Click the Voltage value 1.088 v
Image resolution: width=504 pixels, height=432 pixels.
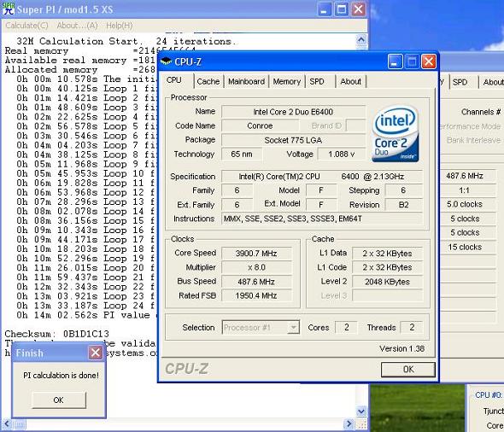click(342, 155)
